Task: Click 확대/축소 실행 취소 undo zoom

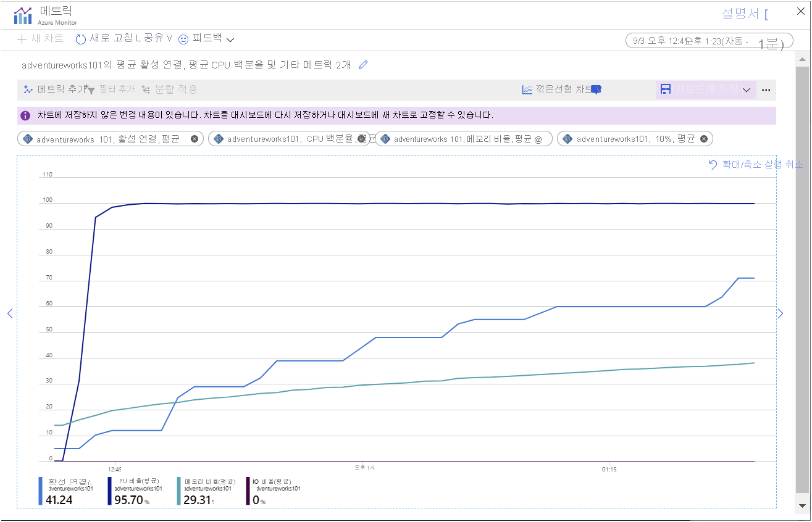Action: (x=756, y=165)
